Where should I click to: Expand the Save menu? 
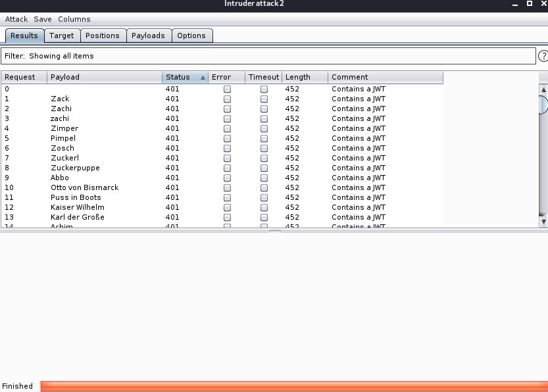pyautogui.click(x=43, y=19)
